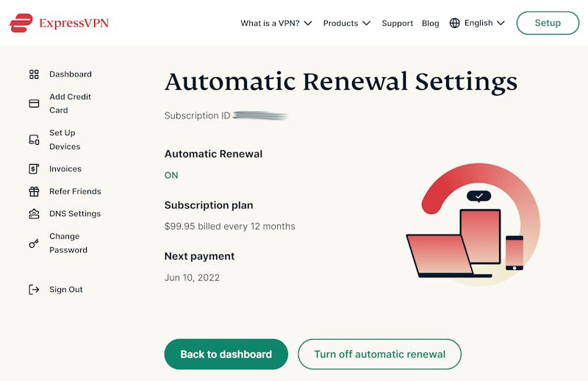The height and width of the screenshot is (381, 588).
Task: Open the Dashboard grid icon
Action: click(x=34, y=74)
